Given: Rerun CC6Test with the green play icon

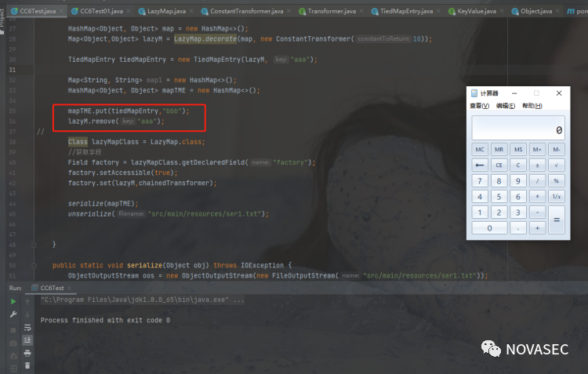Looking at the screenshot, I should pyautogui.click(x=13, y=301).
